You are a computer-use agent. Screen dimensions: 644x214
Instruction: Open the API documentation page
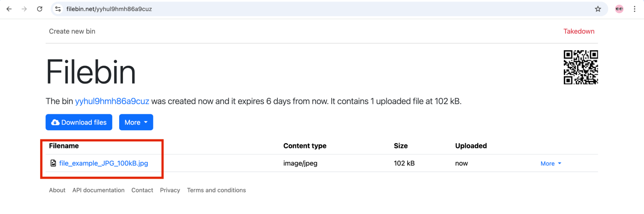pos(99,190)
